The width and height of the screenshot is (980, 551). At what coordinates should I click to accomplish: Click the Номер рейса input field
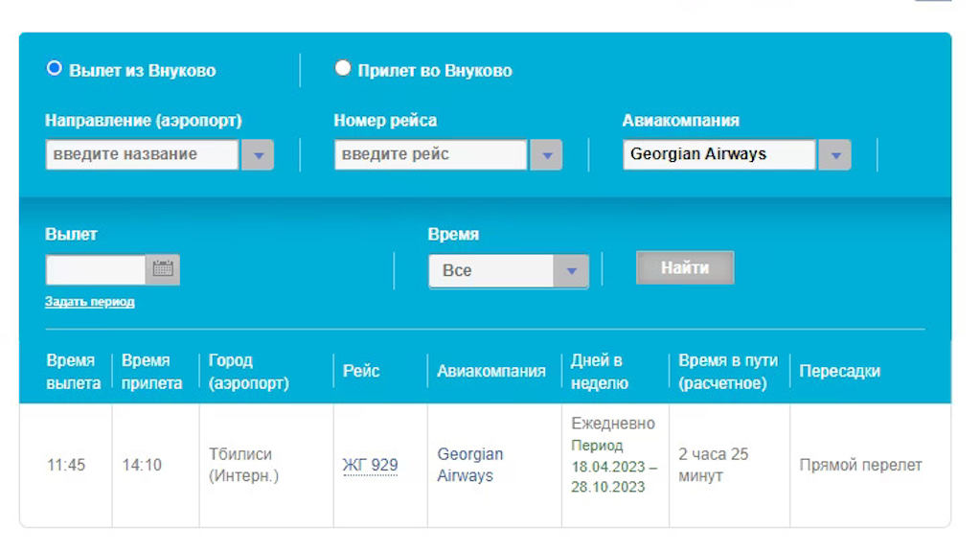point(431,154)
